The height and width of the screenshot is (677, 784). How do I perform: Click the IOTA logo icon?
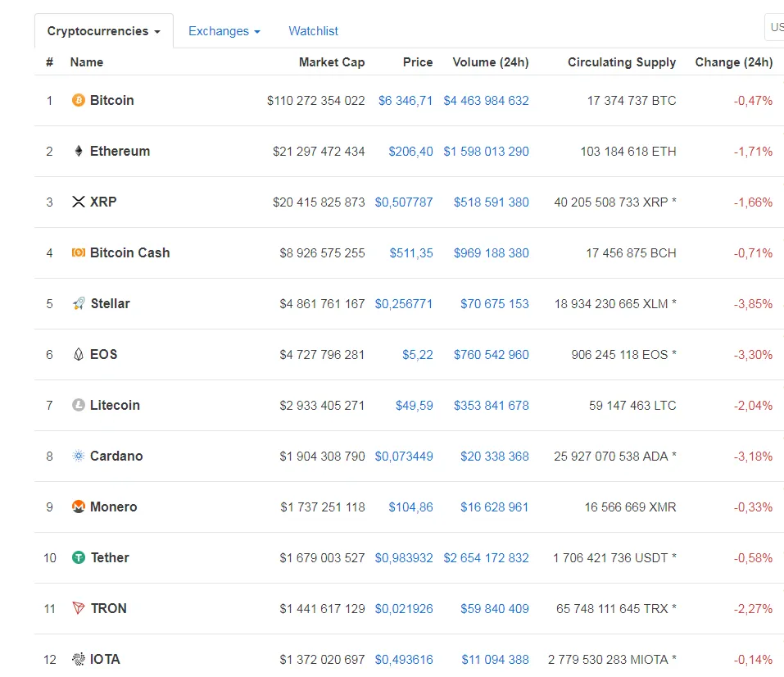[79, 659]
